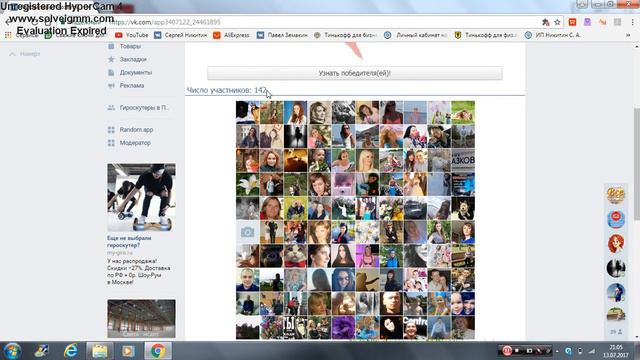This screenshot has width=640, height=360.
Task: Open Random.app in the sidebar
Action: (136, 130)
